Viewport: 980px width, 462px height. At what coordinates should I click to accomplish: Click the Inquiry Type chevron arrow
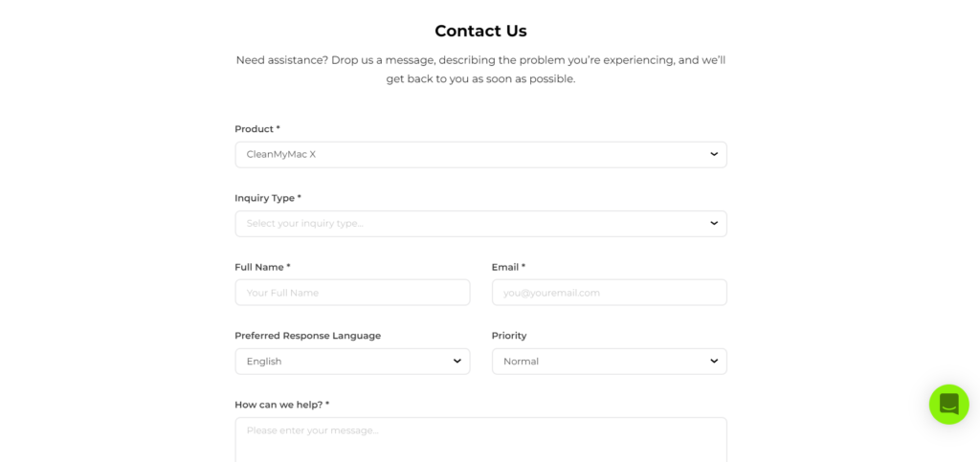[714, 223]
